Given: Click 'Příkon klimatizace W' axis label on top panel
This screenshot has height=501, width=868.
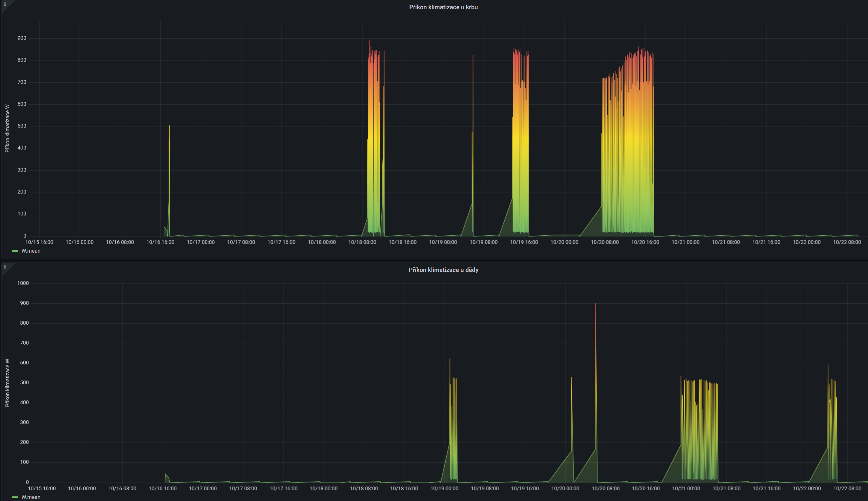Looking at the screenshot, I should (x=7, y=128).
